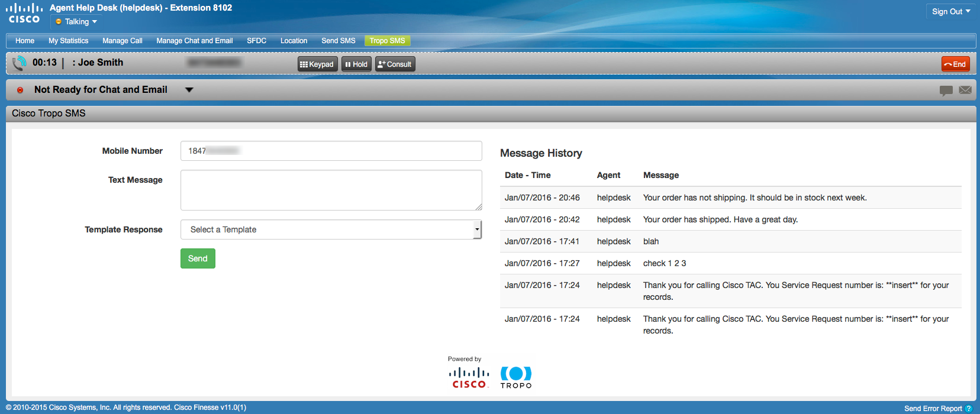Click the 00:13 call timer
This screenshot has width=980, height=414.
pyautogui.click(x=44, y=62)
